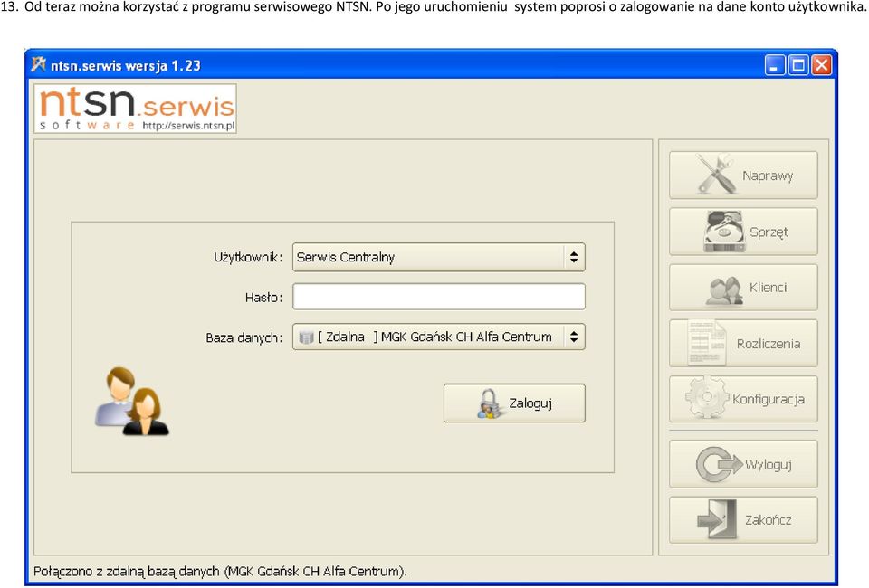Click the Użytkownik: label

(248, 258)
